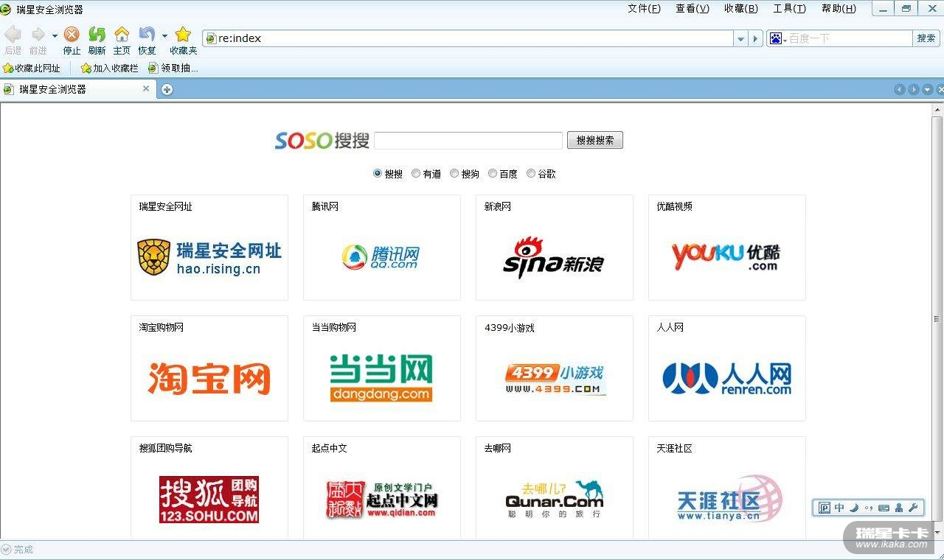
Task: Click the Forward (前进) arrow icon
Action: [38, 35]
